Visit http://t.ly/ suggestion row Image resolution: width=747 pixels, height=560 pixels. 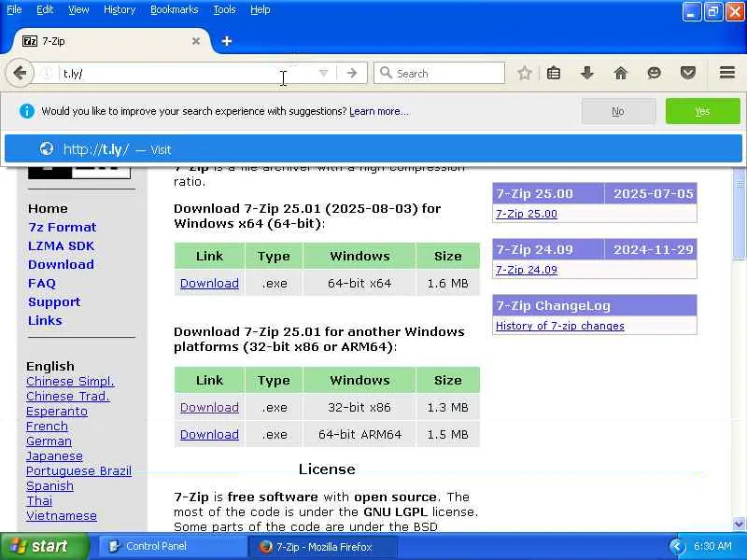[x=373, y=149]
